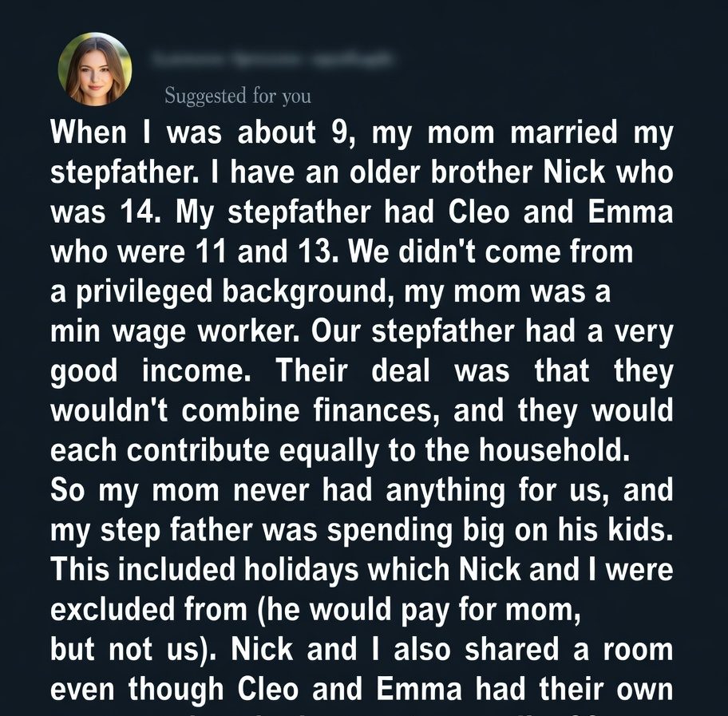
Task: Click the blurred username next to the avatar
Action: click(271, 59)
